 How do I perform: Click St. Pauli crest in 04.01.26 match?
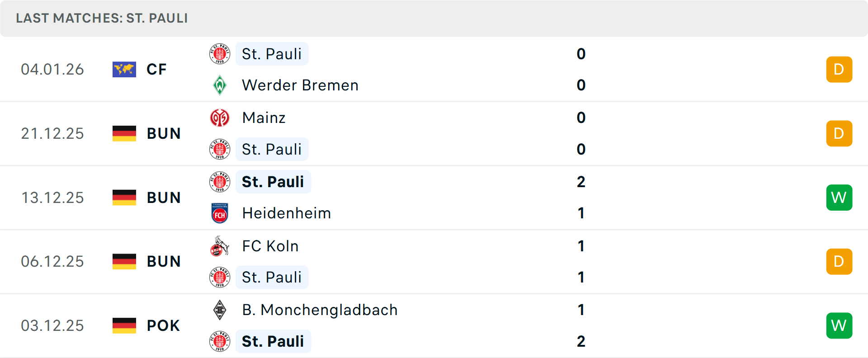pyautogui.click(x=220, y=54)
